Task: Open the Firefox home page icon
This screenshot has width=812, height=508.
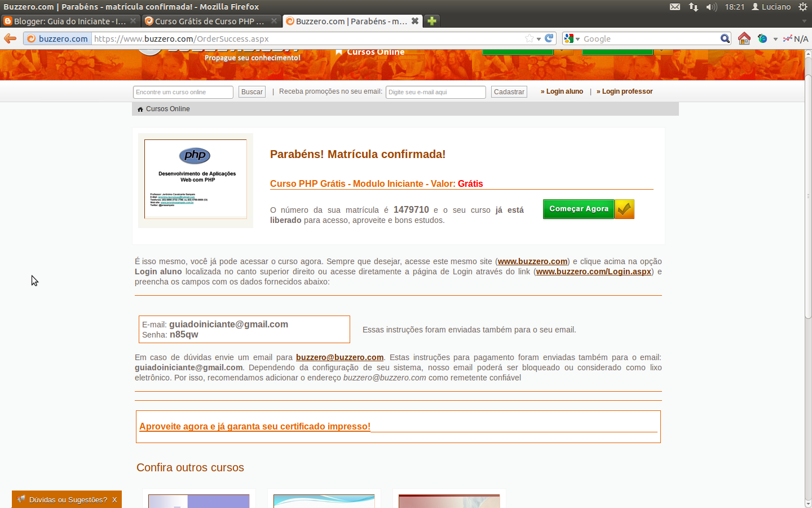Action: click(x=744, y=38)
